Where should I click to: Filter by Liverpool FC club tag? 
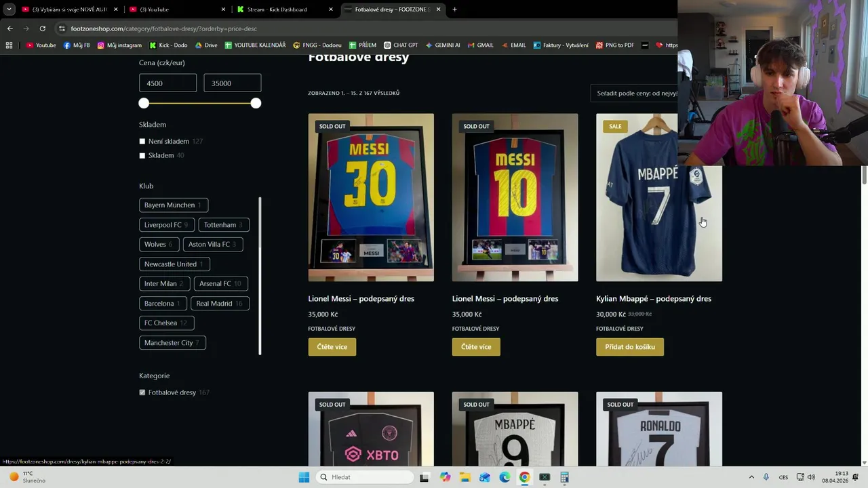click(x=167, y=224)
